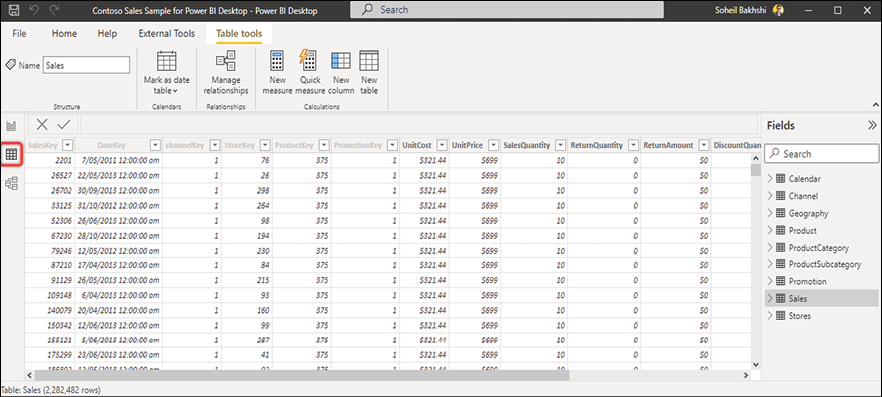Click the status bar row count text

(x=51, y=389)
